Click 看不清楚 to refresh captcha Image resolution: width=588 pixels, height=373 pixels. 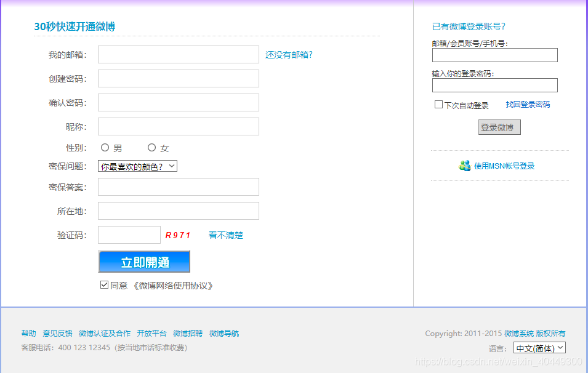tap(226, 235)
